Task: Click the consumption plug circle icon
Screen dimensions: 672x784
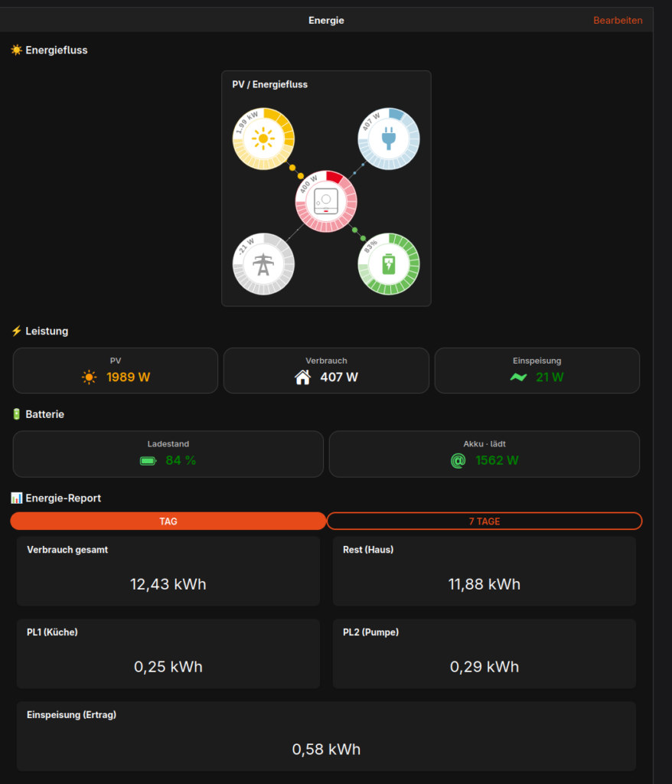Action: point(389,139)
